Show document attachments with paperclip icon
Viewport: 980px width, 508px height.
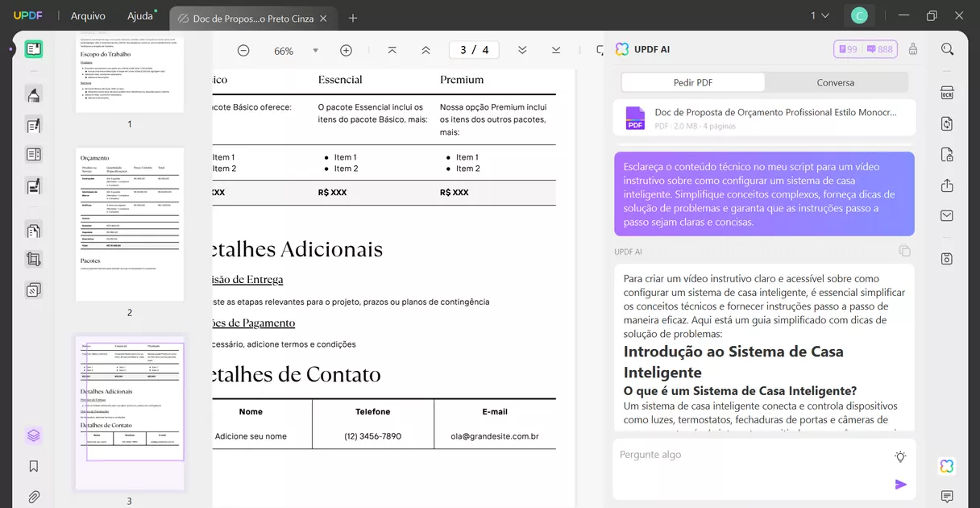tap(33, 496)
